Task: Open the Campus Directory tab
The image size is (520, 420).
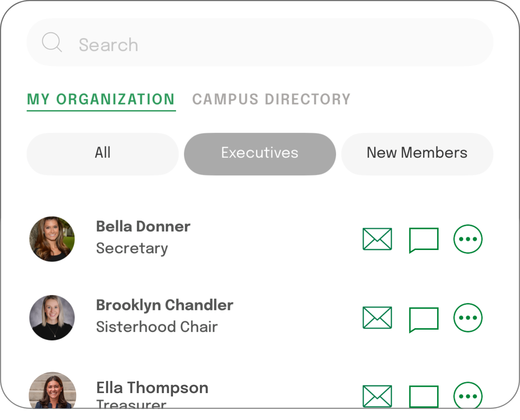Action: click(271, 99)
